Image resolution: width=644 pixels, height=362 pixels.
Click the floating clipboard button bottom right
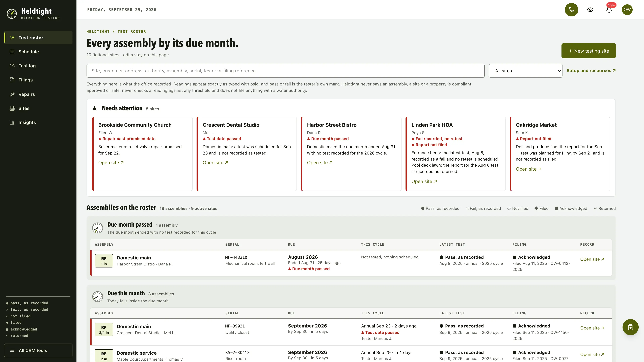630,327
